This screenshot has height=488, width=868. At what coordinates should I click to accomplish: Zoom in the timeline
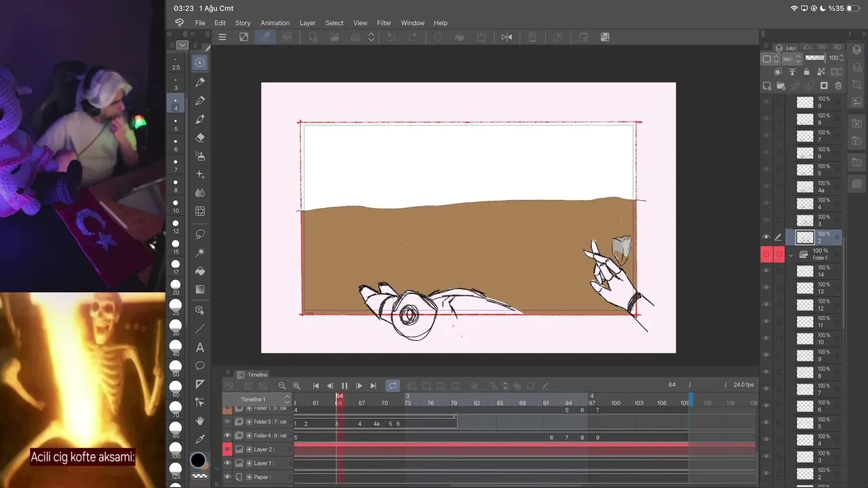(x=296, y=386)
